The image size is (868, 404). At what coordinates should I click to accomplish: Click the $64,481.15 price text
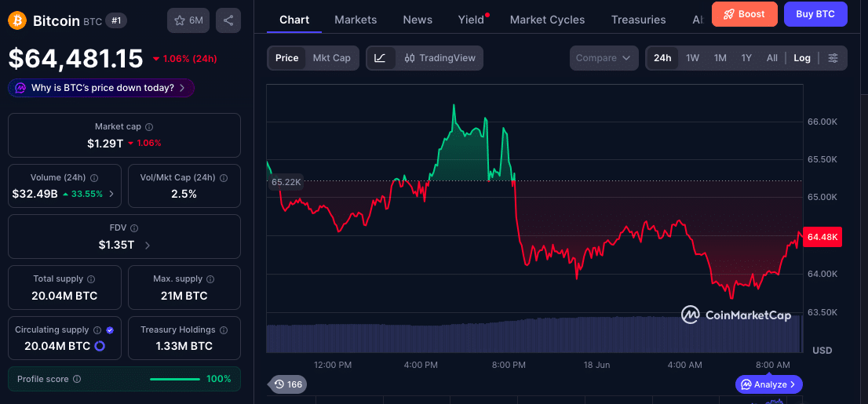75,59
